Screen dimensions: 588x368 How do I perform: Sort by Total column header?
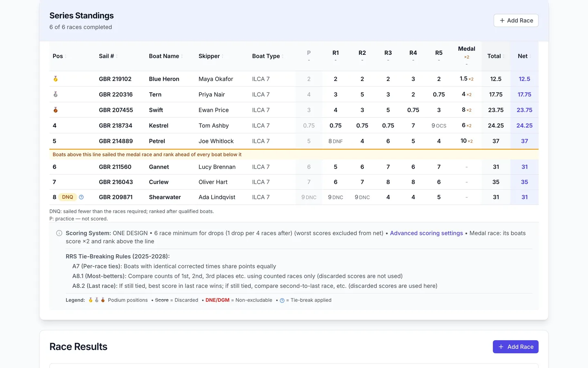[496, 56]
